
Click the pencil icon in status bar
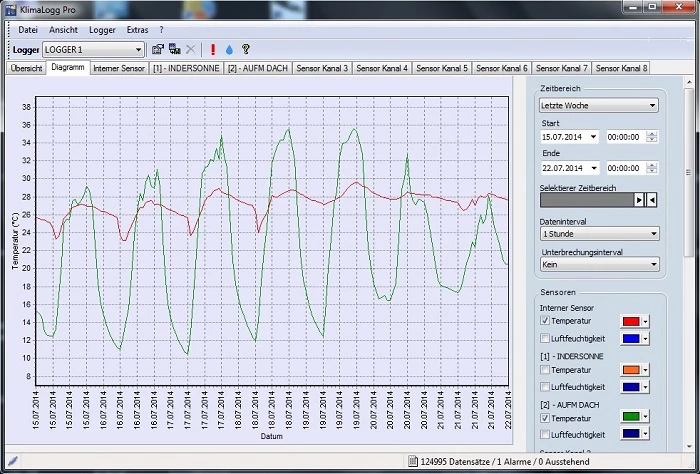(12, 461)
